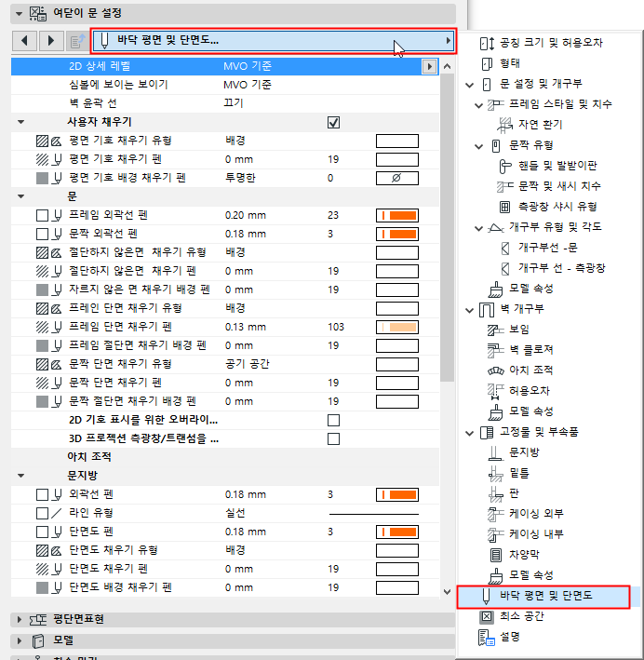Click 0.13 mm value of 프레임 단면 채우기 펜

pos(246,327)
